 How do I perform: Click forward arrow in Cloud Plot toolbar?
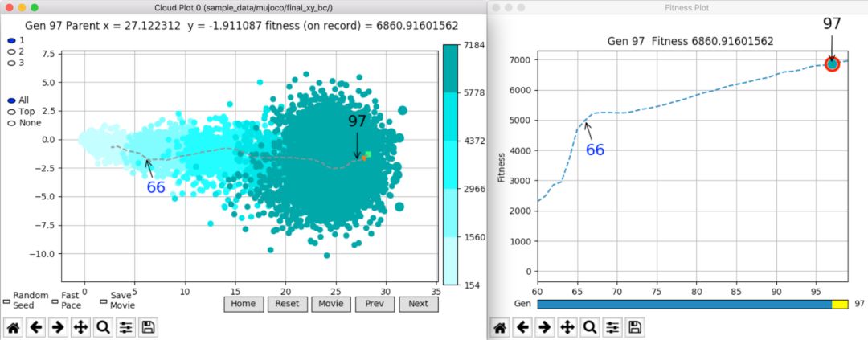click(58, 327)
